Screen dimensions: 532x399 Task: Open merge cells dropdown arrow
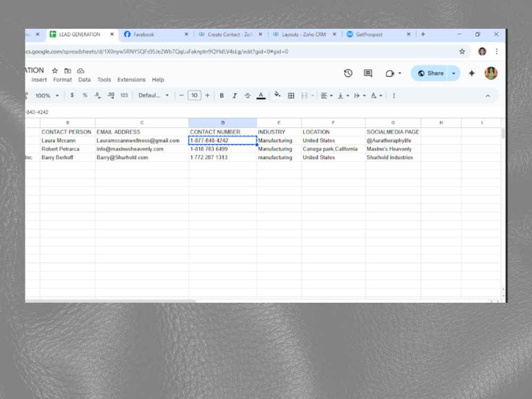312,96
